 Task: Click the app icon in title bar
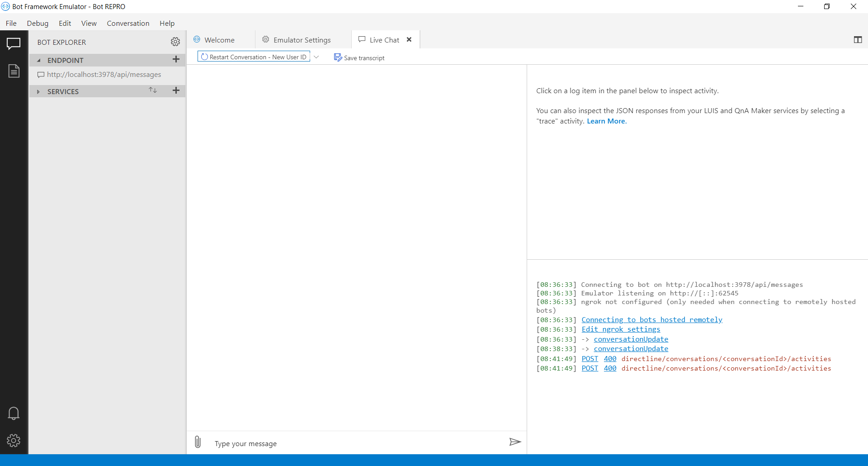coord(5,6)
